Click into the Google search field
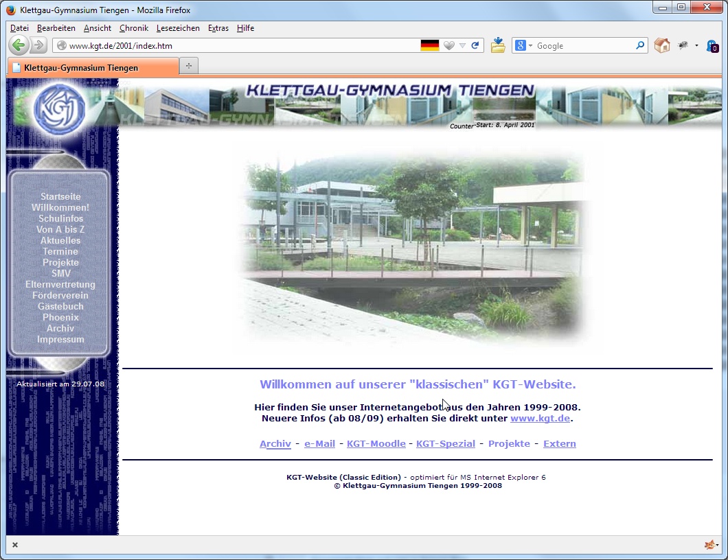Viewport: 728px width, 560px height. pyautogui.click(x=584, y=45)
